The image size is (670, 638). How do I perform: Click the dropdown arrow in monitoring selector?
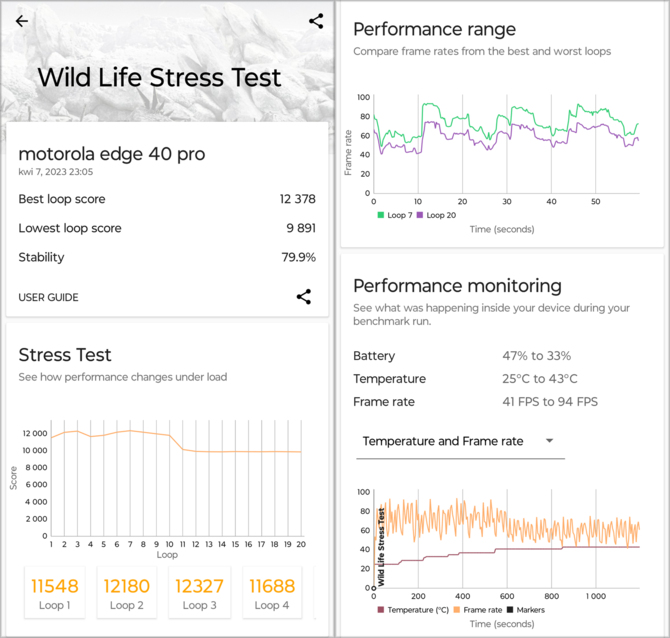550,441
